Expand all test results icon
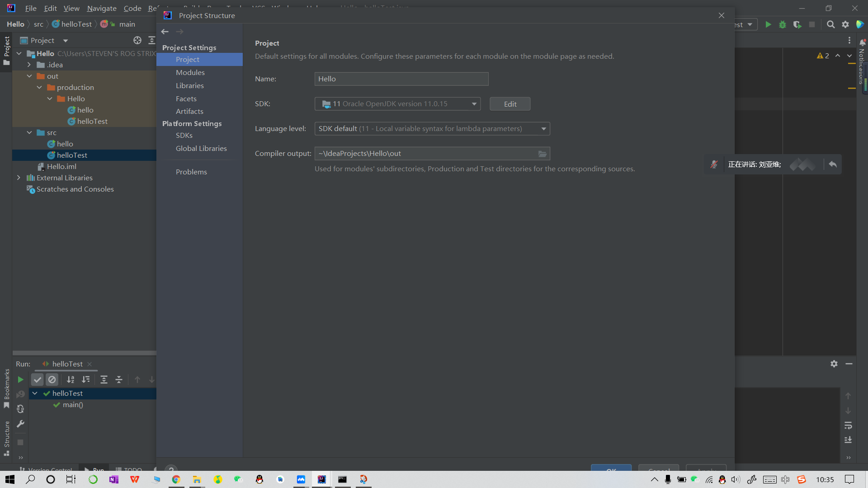The image size is (868, 488). pyautogui.click(x=104, y=380)
